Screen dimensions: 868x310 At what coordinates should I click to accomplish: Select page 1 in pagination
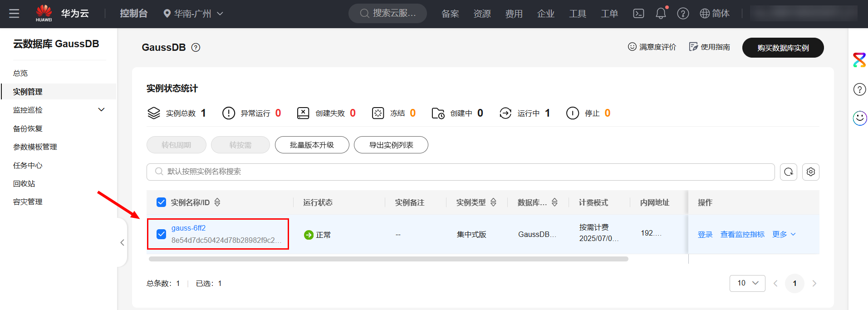(794, 283)
